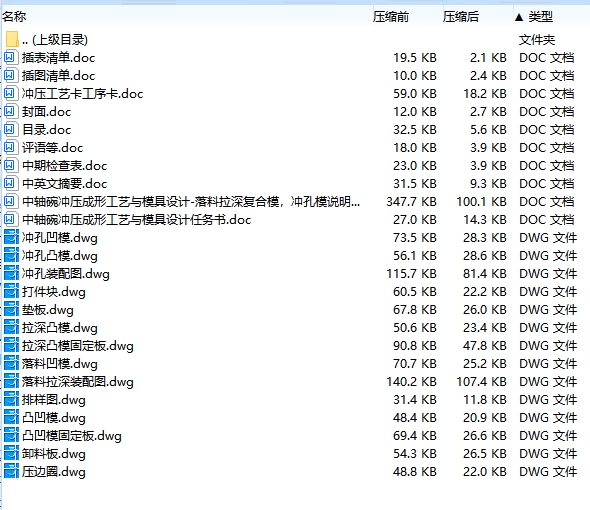590x510 pixels.
Task: Select the file name 中期检查表.doc
Action: pyautogui.click(x=64, y=166)
